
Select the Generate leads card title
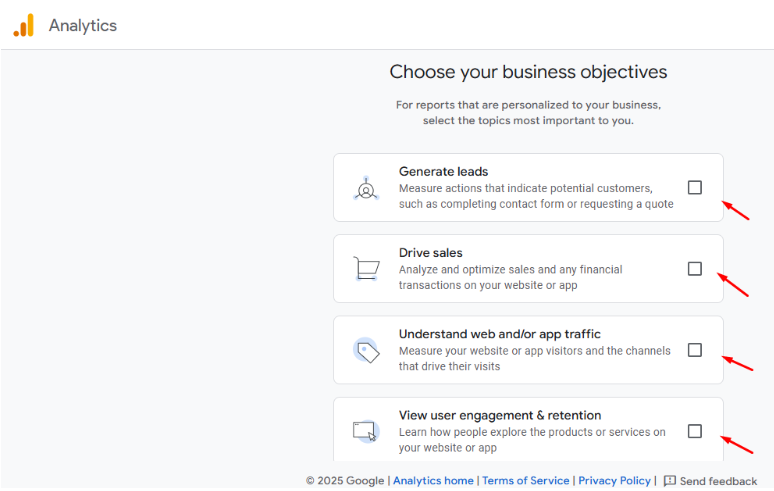pyautogui.click(x=443, y=172)
